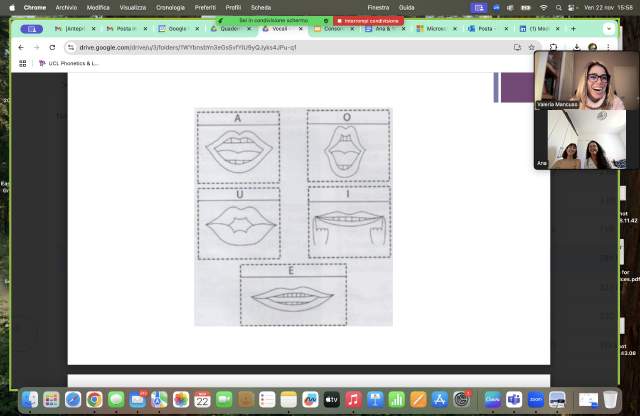Open the Preferiti menu
Image resolution: width=640 pixels, height=416 pixels.
coord(205,7)
